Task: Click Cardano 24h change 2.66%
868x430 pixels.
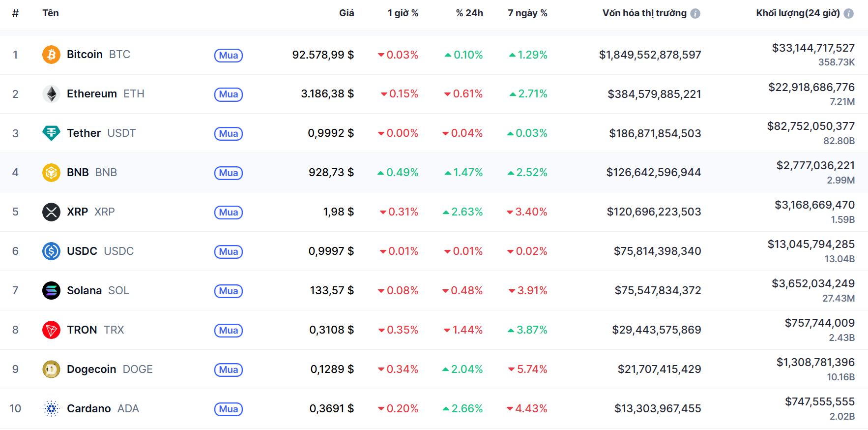Action: (x=463, y=409)
